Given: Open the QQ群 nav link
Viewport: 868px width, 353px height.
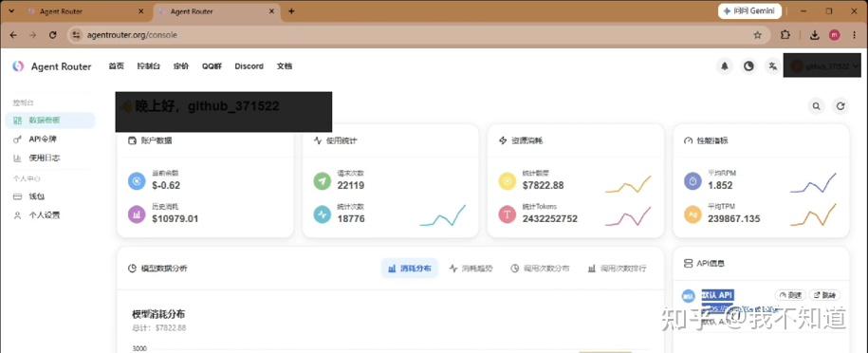Looking at the screenshot, I should coord(212,65).
